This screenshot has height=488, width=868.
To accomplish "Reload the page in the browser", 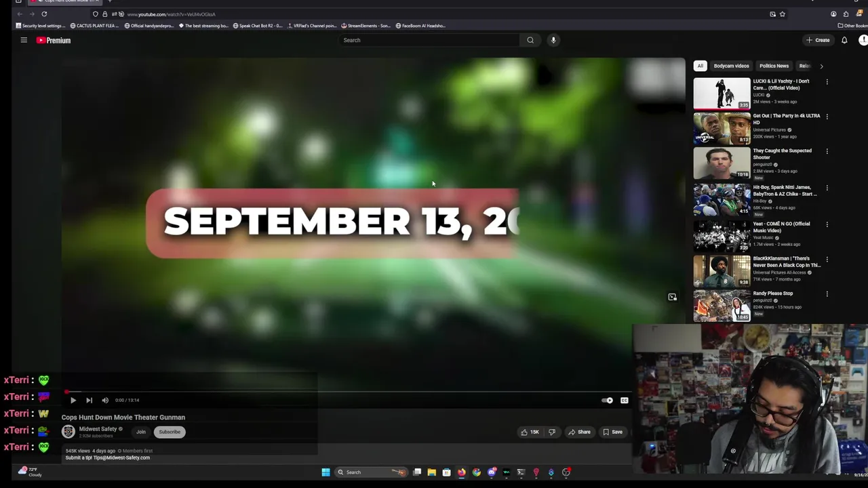I will (44, 14).
